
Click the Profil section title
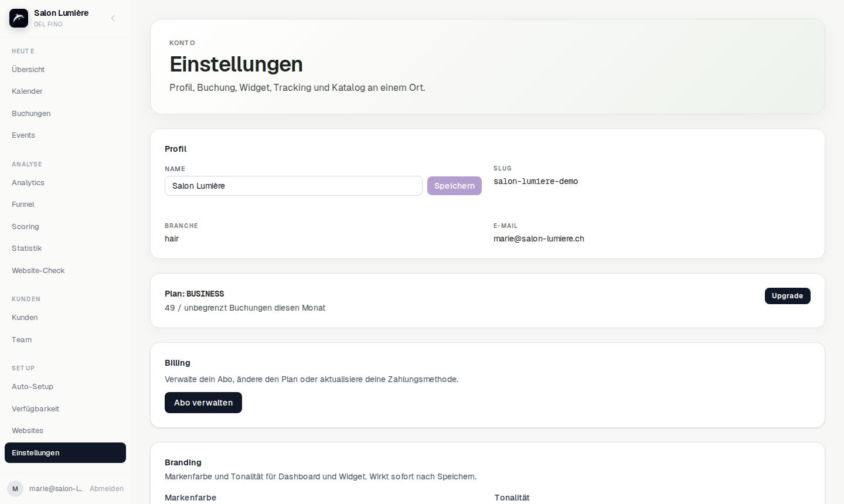click(176, 149)
